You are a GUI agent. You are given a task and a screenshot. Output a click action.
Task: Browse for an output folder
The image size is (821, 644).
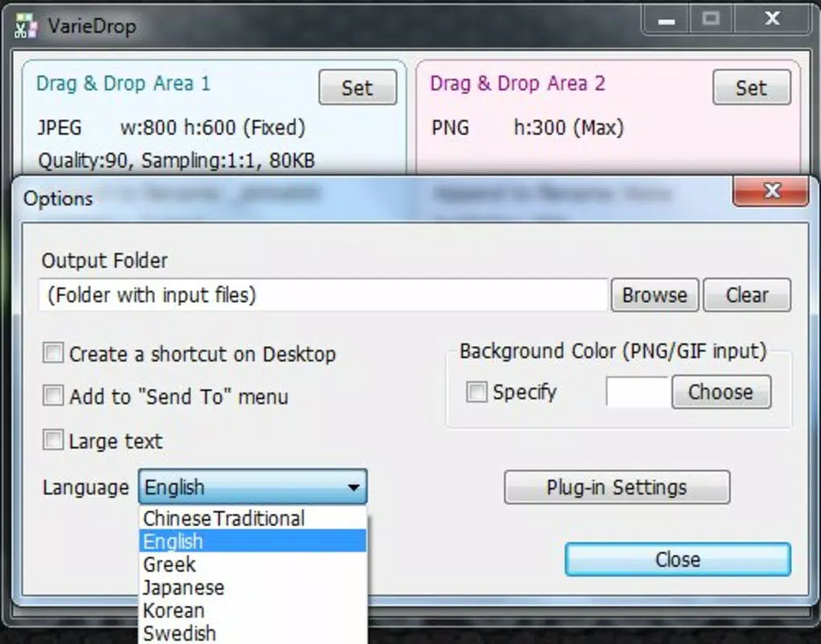coord(654,295)
